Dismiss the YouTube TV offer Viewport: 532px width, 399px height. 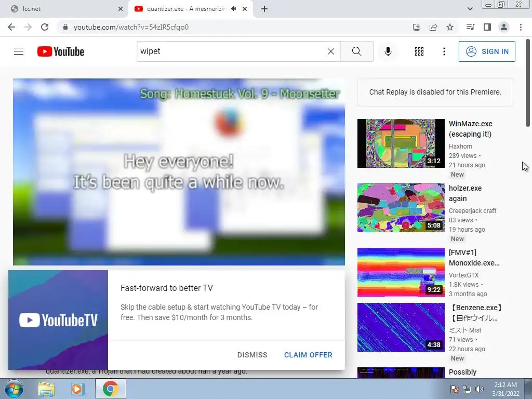[x=252, y=355]
